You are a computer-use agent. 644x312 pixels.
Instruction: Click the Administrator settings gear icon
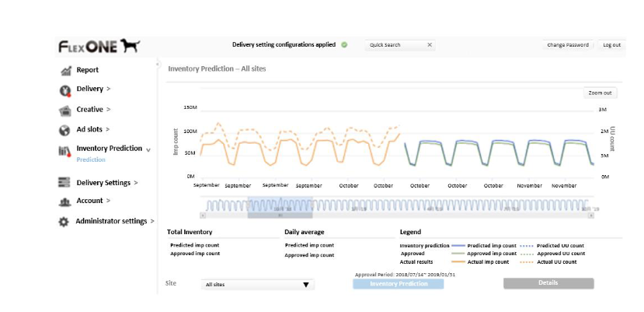[64, 222]
